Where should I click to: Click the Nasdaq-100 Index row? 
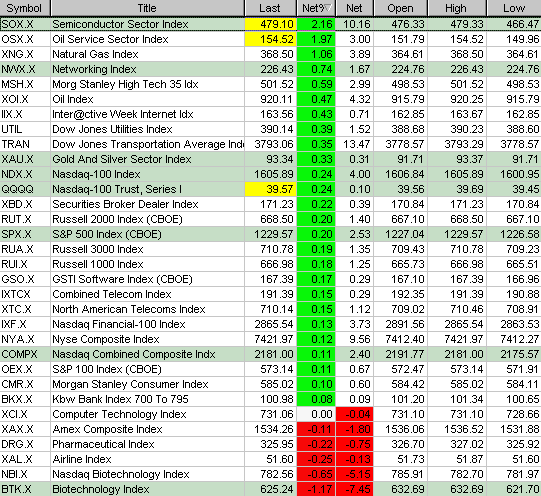(x=270, y=174)
